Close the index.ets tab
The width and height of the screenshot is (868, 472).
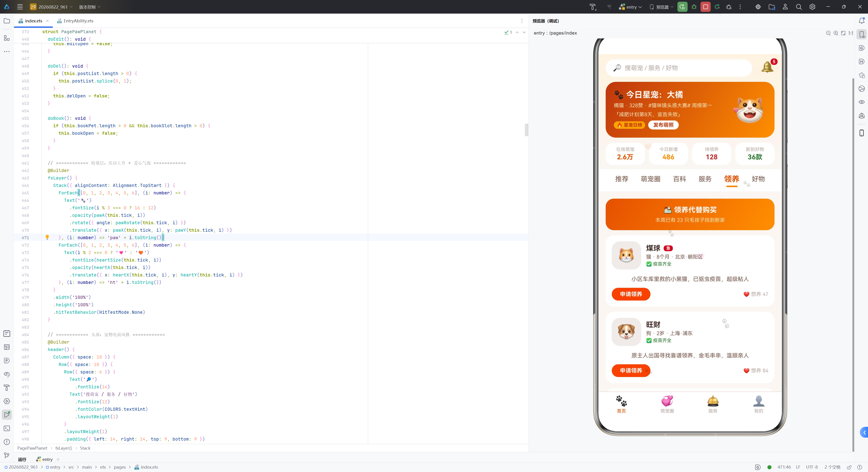point(47,21)
